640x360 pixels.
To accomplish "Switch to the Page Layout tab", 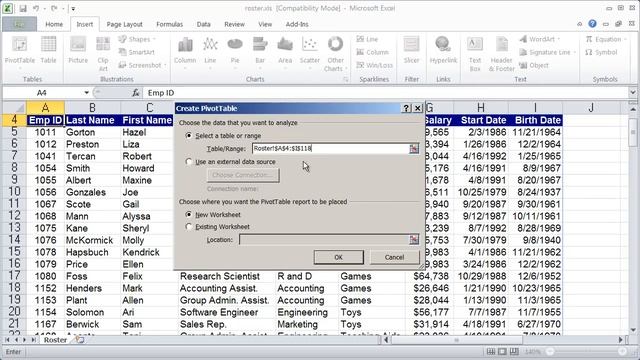I will click(124, 24).
